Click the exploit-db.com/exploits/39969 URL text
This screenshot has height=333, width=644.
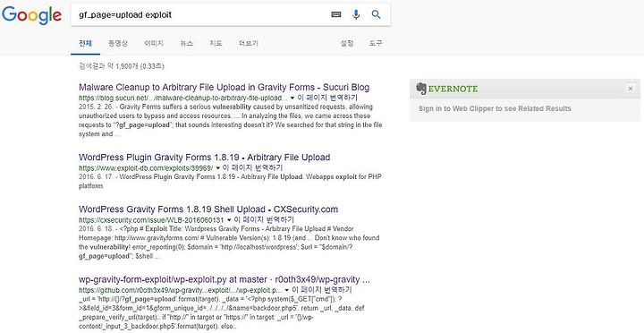click(x=146, y=168)
